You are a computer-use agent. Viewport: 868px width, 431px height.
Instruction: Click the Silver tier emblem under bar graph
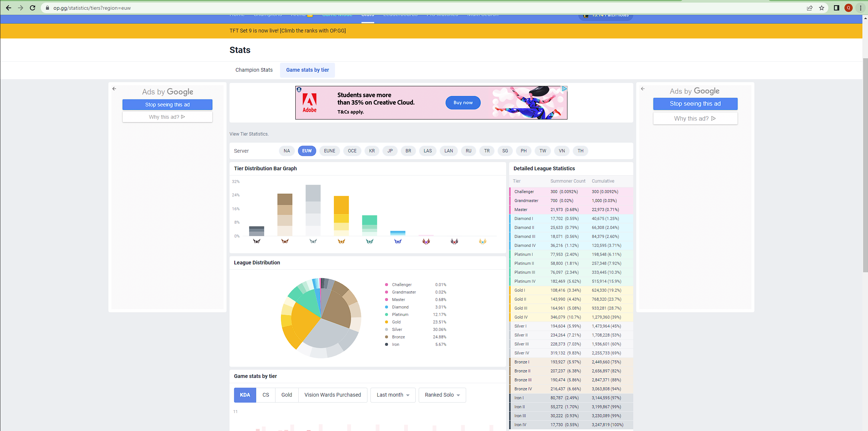point(313,241)
